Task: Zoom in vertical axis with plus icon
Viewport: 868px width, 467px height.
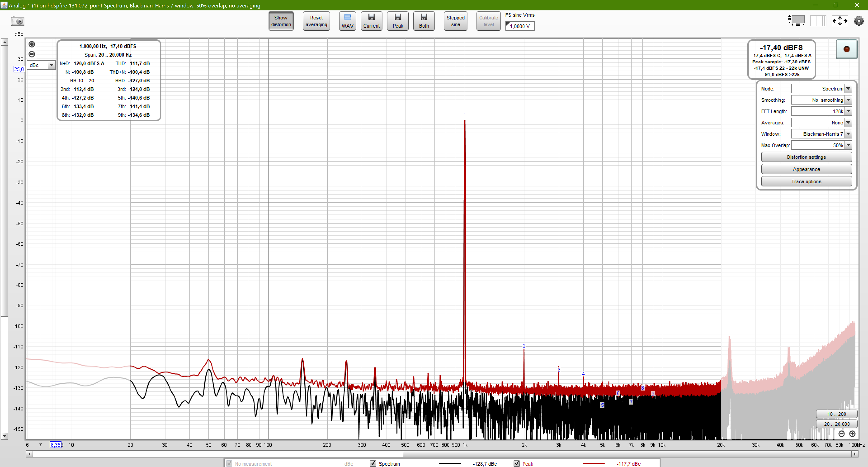Action: [32, 44]
